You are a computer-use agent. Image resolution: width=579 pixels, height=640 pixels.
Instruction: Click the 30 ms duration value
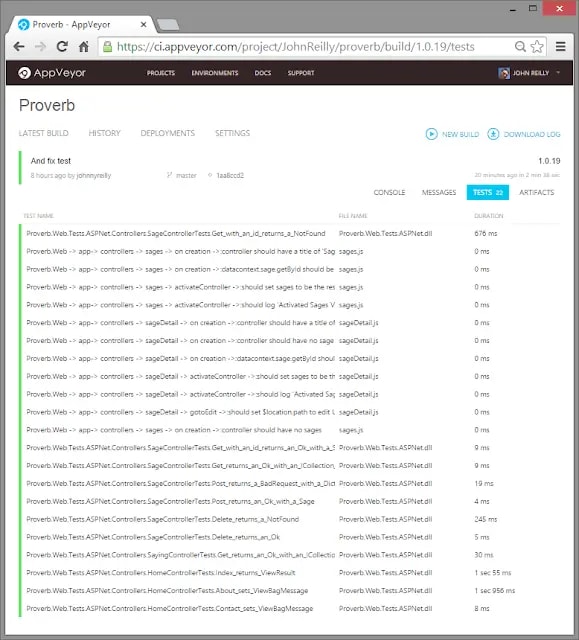coord(484,555)
